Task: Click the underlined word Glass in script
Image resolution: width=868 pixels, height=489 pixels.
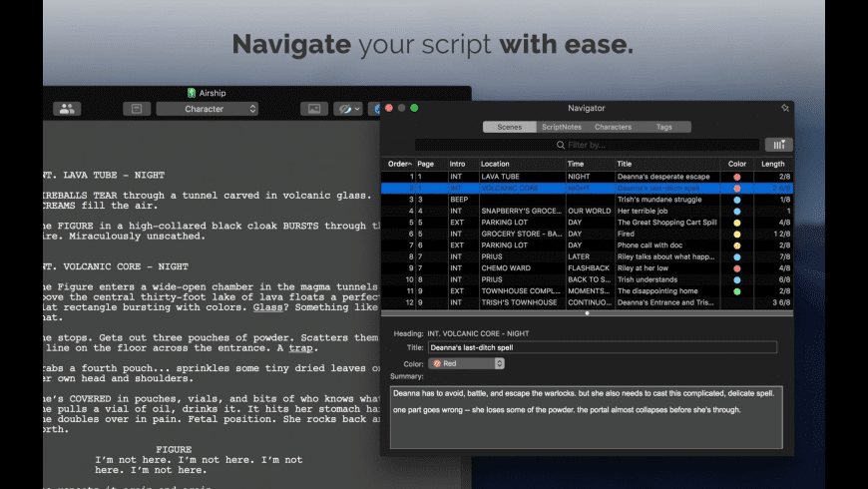Action: pos(268,307)
